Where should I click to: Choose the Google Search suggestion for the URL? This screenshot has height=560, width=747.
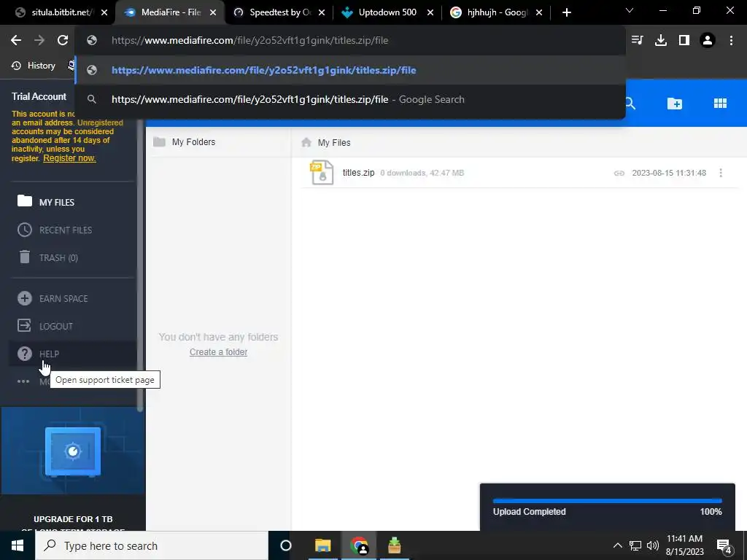click(350, 99)
